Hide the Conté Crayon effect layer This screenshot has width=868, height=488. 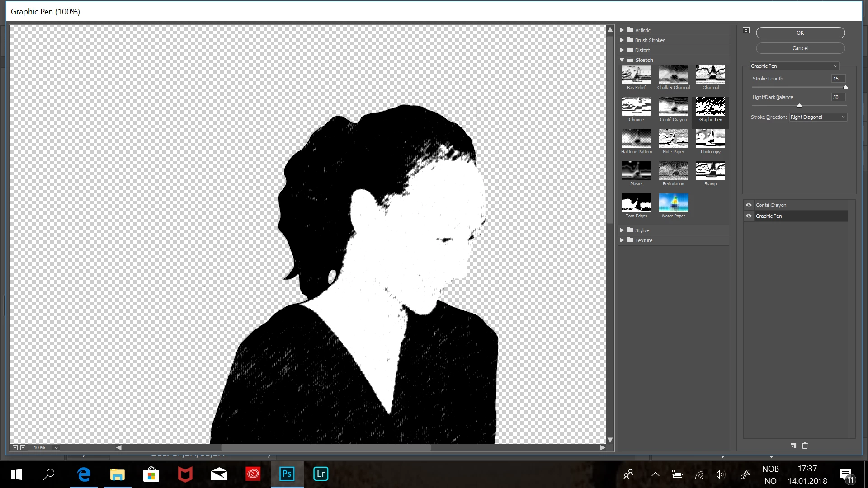(x=749, y=205)
